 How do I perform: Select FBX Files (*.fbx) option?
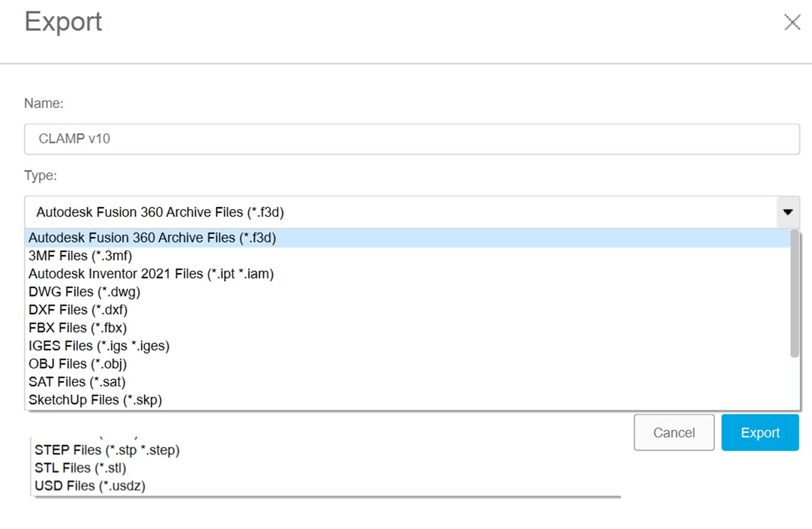coord(408,328)
